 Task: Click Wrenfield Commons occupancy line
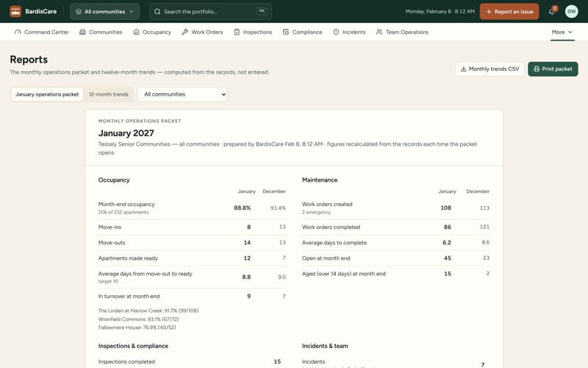point(138,319)
